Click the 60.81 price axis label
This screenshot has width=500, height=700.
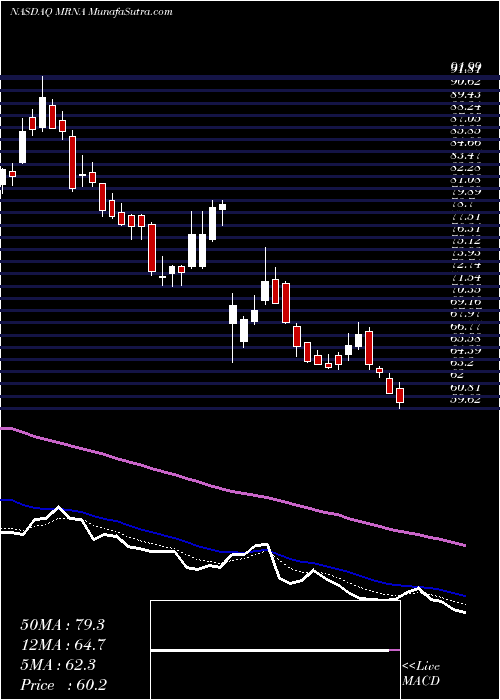466,387
